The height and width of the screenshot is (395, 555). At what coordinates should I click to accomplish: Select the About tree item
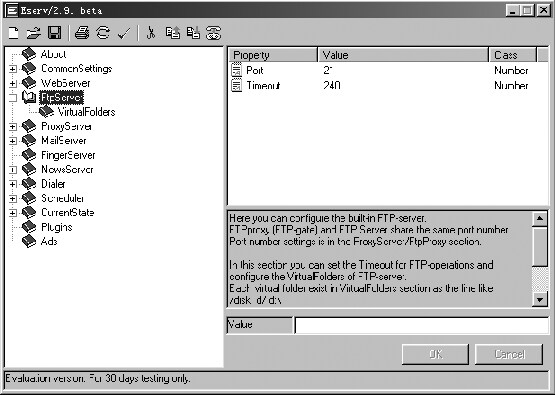[53, 54]
